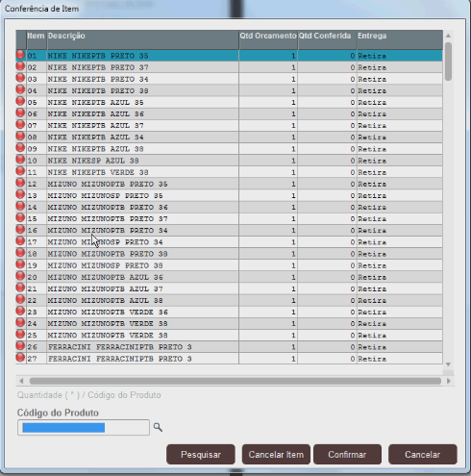
Task: Click the horizontal scrollbar right arrow
Action: coord(449,381)
